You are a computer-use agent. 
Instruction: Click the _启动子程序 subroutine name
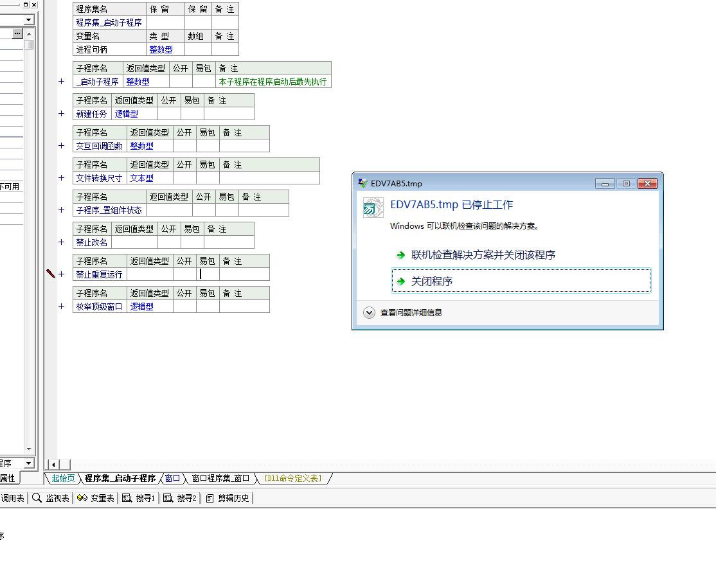pyautogui.click(x=97, y=81)
